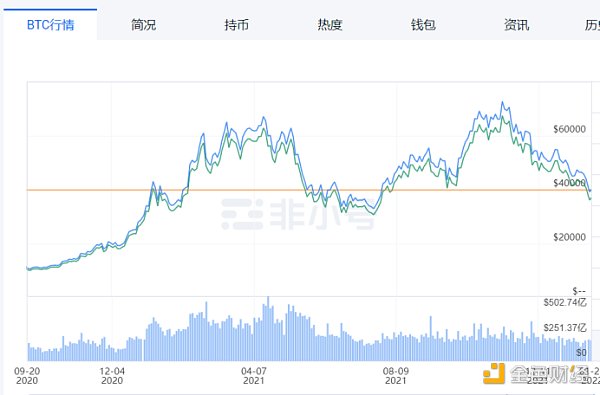This screenshot has height=395, width=600.
Task: Open the 持币 tab
Action: [236, 25]
